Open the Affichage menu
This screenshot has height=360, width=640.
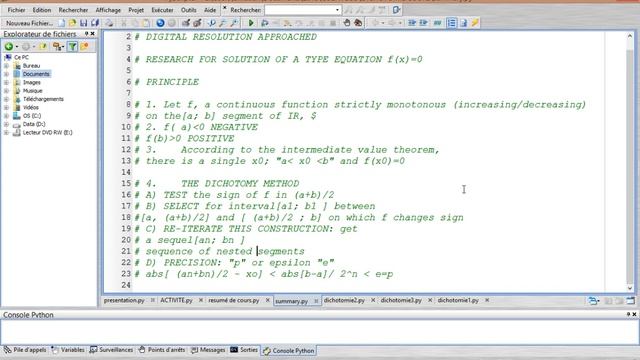[x=108, y=10]
